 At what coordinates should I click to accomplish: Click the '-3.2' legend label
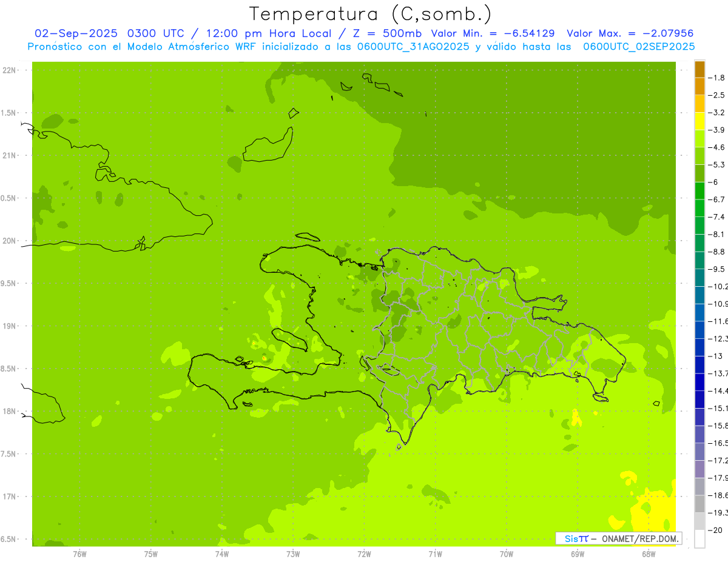[x=716, y=113]
